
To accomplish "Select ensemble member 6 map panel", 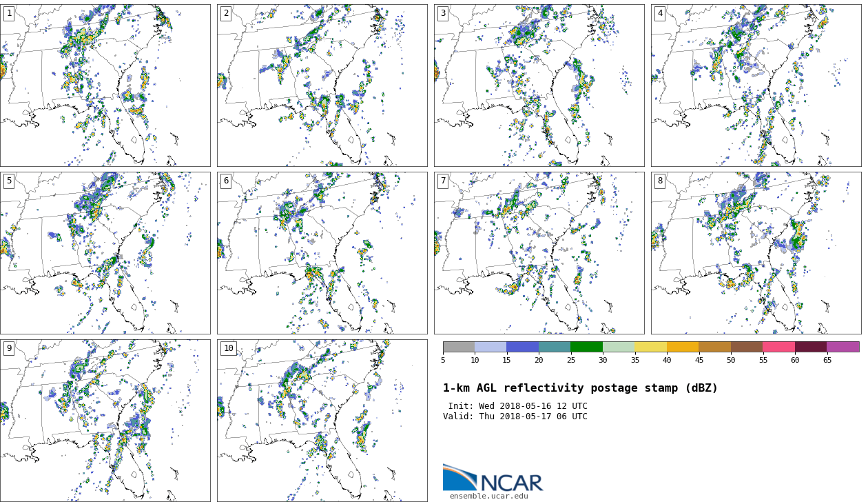I will pos(322,253).
